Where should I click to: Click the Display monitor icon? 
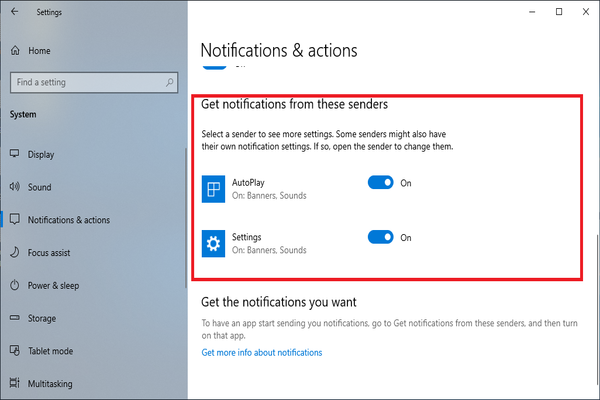15,154
